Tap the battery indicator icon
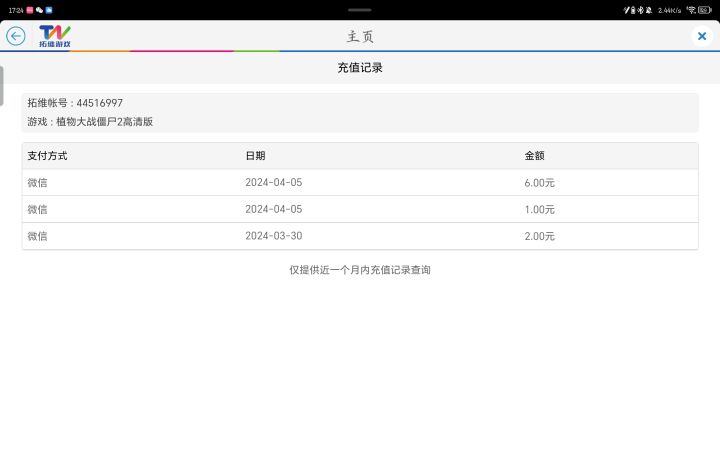This screenshot has width=720, height=450. 705,10
